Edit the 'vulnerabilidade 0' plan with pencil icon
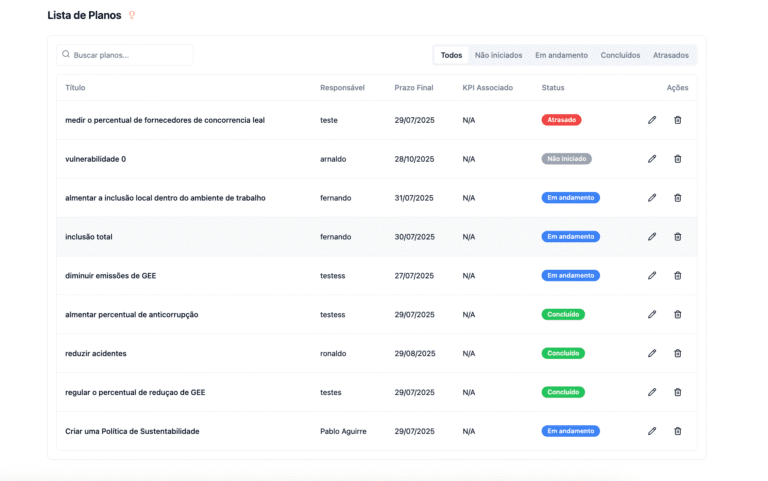 click(652, 159)
